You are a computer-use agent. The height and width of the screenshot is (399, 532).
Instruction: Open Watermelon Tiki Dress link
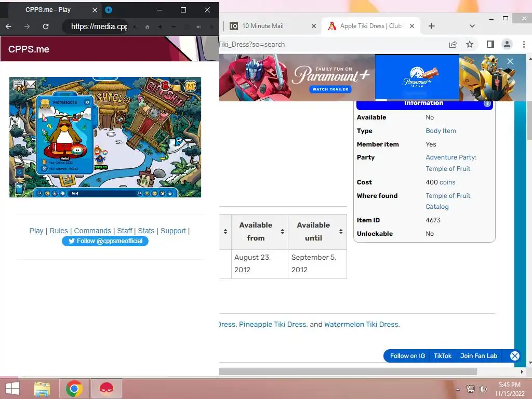coord(361,324)
